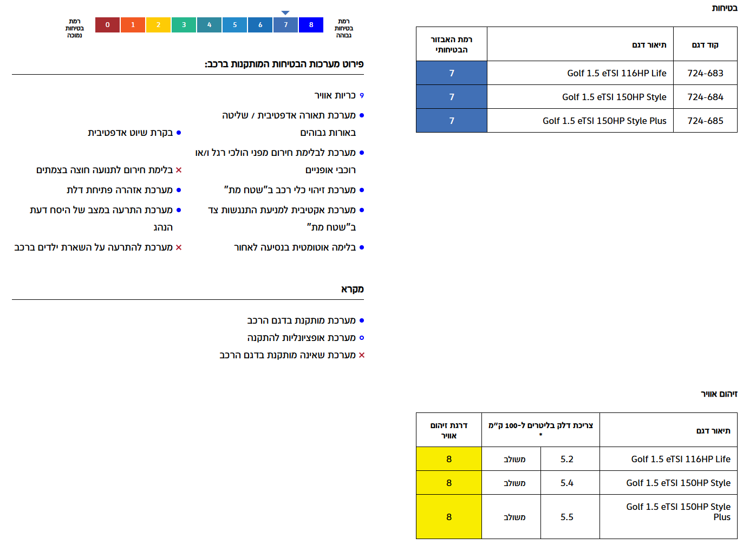Select the dark red 0 swatch on safety scale

pyautogui.click(x=107, y=25)
